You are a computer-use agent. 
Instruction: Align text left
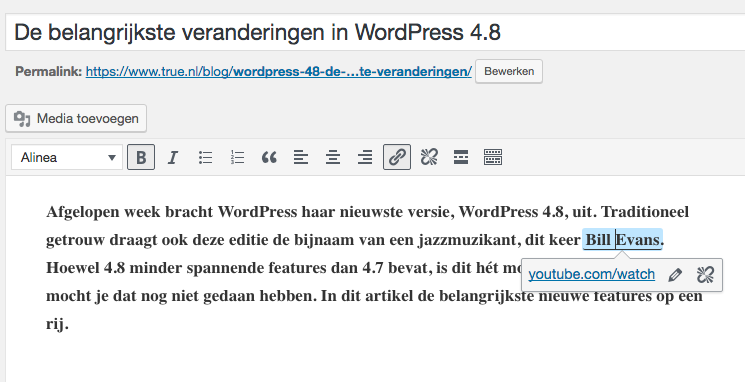[x=301, y=157]
